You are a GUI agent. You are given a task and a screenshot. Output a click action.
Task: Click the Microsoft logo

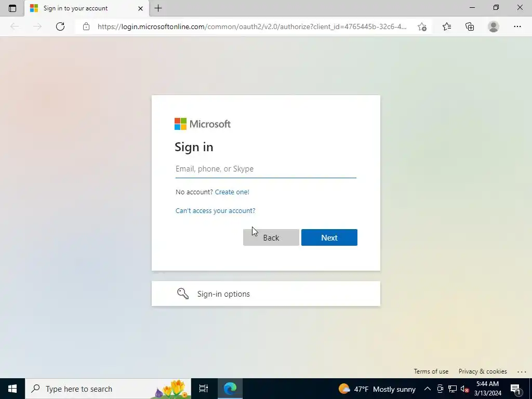[x=203, y=124]
